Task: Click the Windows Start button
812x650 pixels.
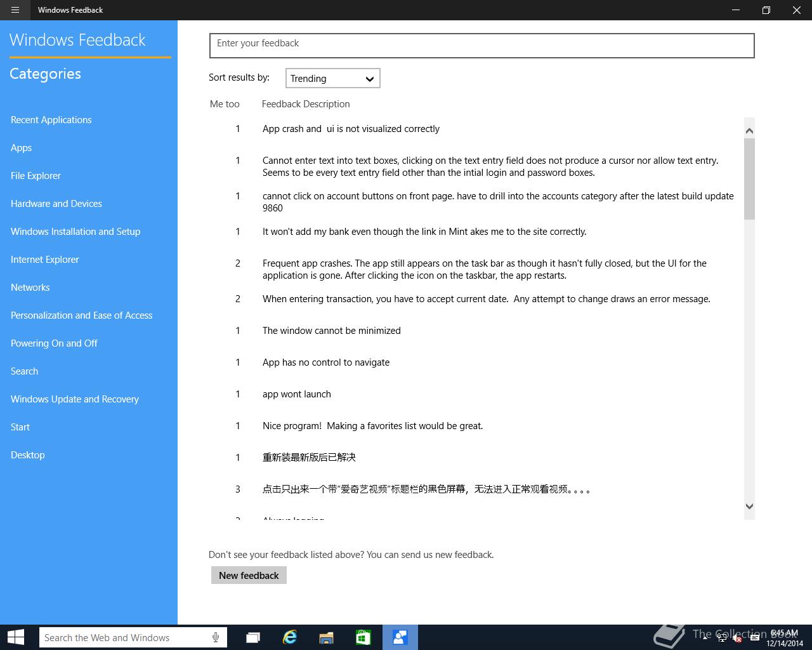Action: [x=16, y=637]
